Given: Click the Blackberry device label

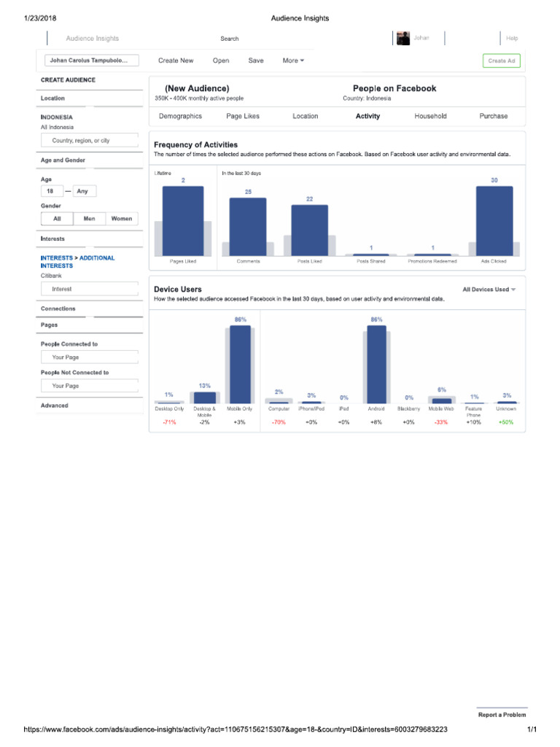Looking at the screenshot, I should tap(408, 409).
